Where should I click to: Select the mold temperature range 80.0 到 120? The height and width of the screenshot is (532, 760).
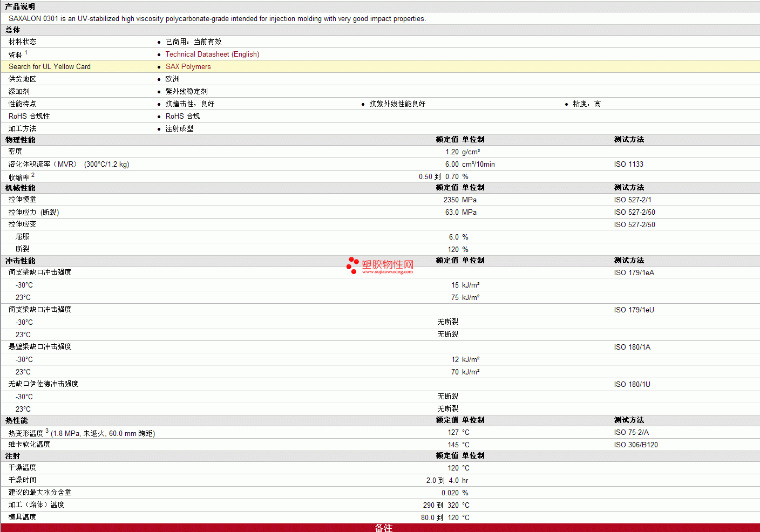(x=440, y=517)
